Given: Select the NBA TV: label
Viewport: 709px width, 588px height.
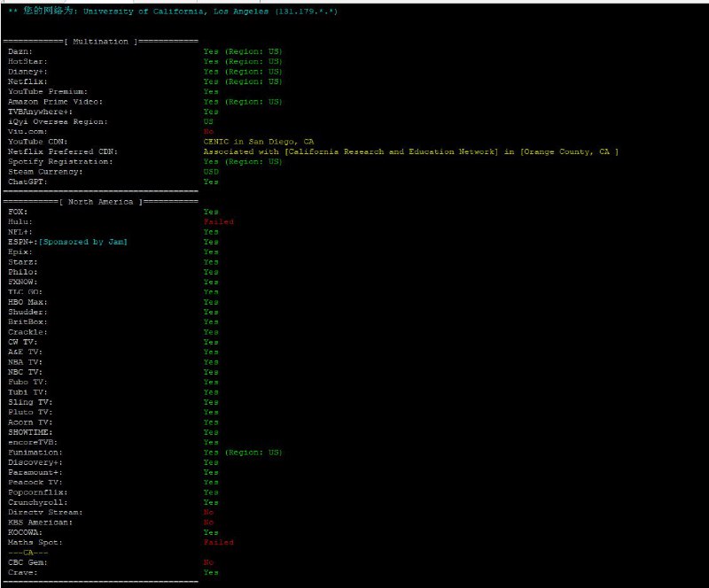Looking at the screenshot, I should pyautogui.click(x=25, y=362).
